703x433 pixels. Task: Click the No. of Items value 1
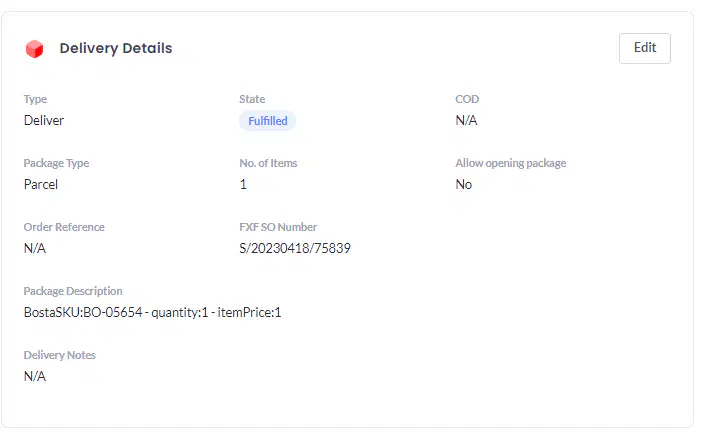tap(243, 184)
